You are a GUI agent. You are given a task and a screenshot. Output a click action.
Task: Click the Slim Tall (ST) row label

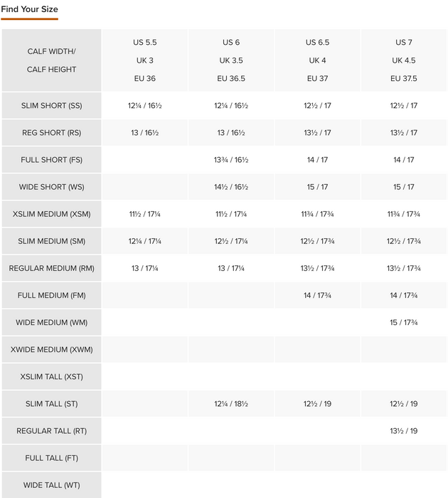tap(51, 404)
